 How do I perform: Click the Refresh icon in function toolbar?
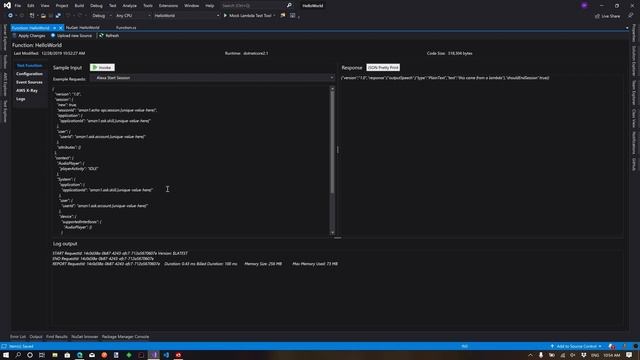tap(101, 36)
